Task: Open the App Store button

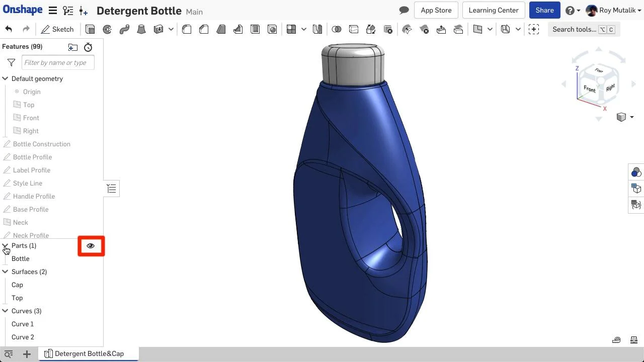Action: [436, 10]
